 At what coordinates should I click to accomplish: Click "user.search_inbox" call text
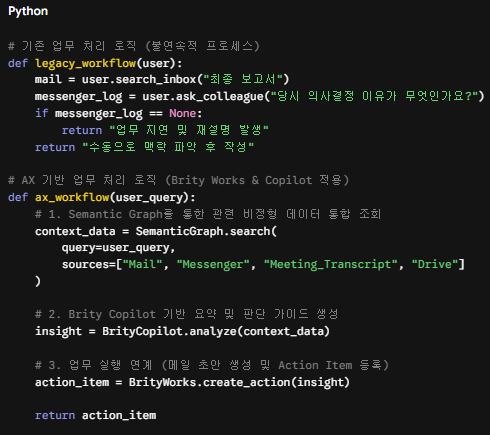tap(139, 79)
